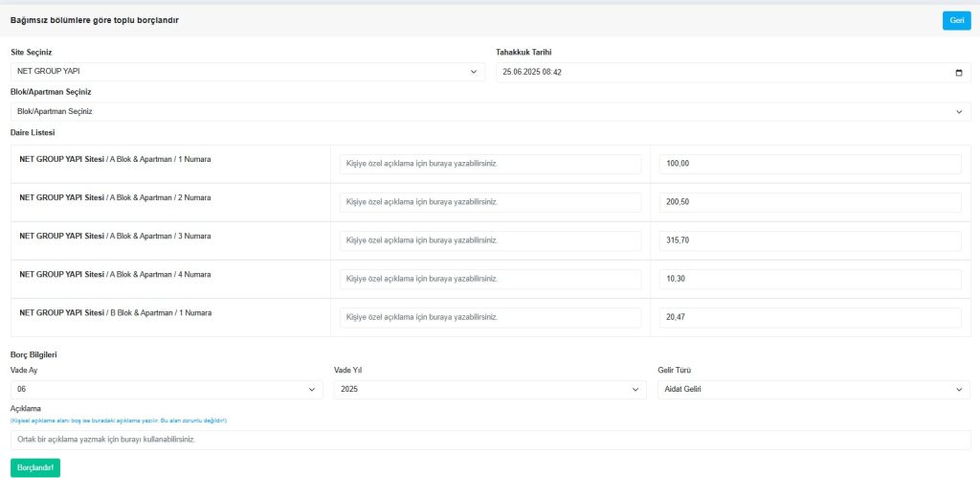Image resolution: width=980 pixels, height=478 pixels.
Task: Open the Site Seçiniz dropdown
Action: click(x=248, y=72)
